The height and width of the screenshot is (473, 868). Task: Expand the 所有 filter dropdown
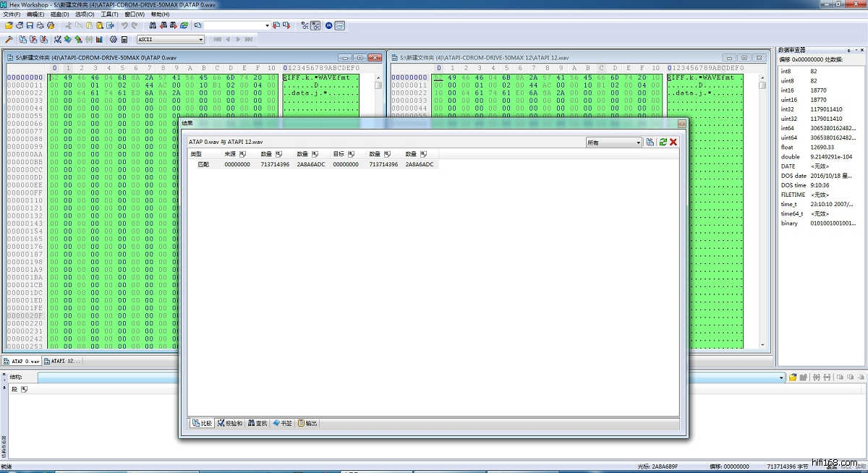pyautogui.click(x=638, y=142)
